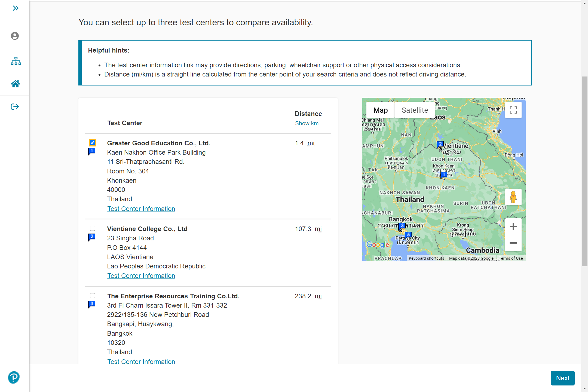Open the user profile icon
This screenshot has height=392, width=588.
coord(15,36)
